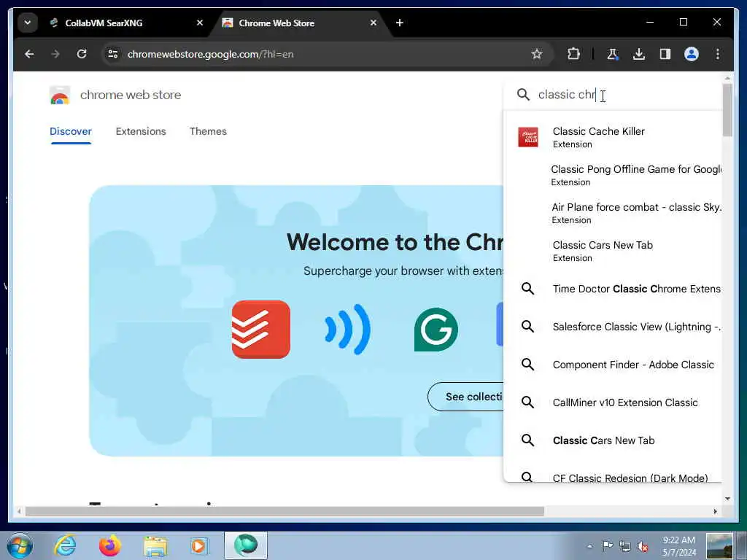Open Classic Cache Killer extension suggestion
This screenshot has width=747, height=560.
(613, 137)
